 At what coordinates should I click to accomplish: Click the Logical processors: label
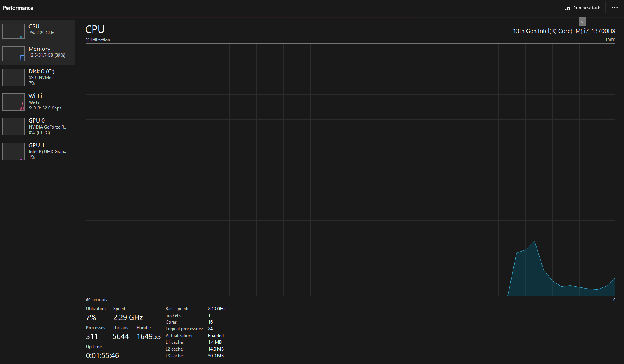coord(184,329)
